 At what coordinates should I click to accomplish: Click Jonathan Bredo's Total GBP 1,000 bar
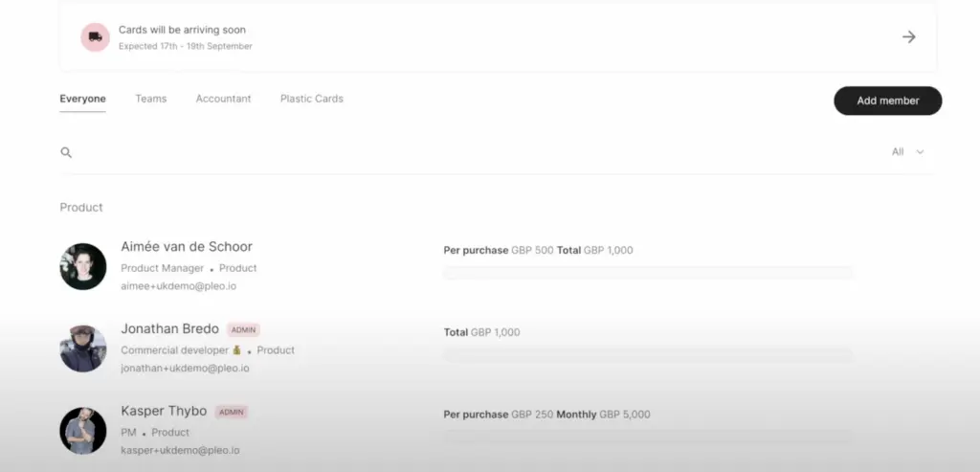[x=648, y=355]
